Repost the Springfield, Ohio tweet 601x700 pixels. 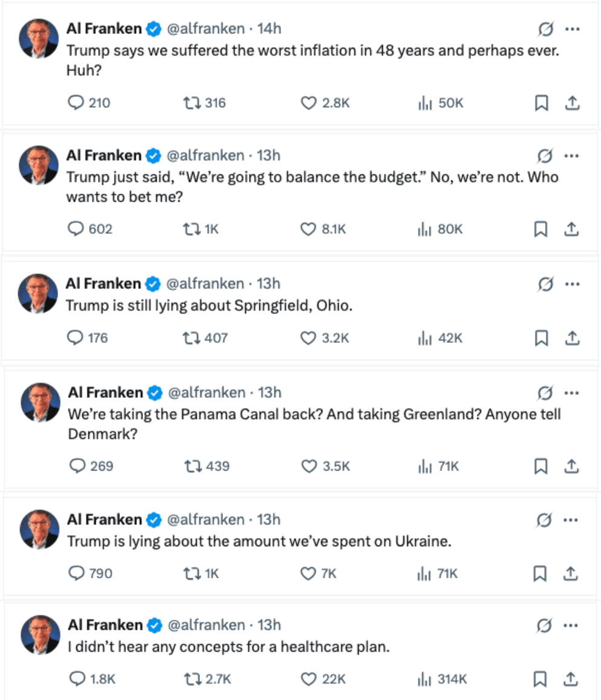(x=191, y=337)
